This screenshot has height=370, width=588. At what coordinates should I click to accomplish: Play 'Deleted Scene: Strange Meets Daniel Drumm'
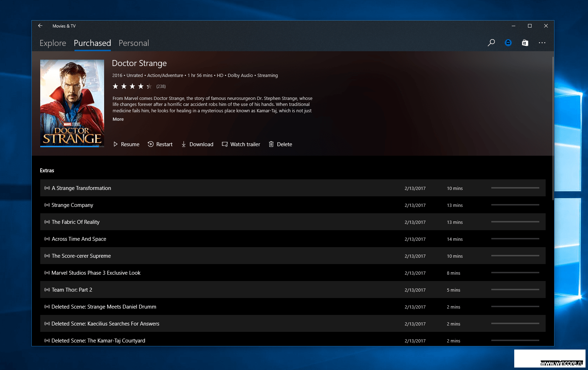tap(293, 306)
